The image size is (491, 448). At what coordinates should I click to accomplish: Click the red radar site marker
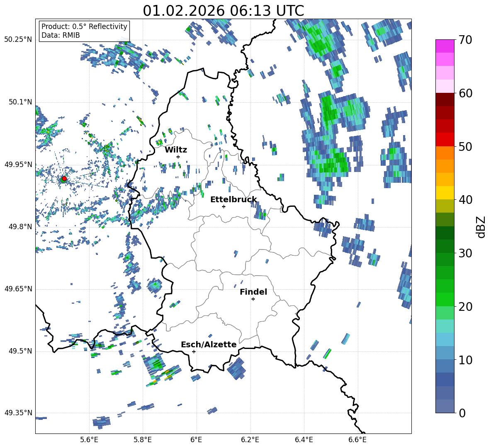(64, 179)
